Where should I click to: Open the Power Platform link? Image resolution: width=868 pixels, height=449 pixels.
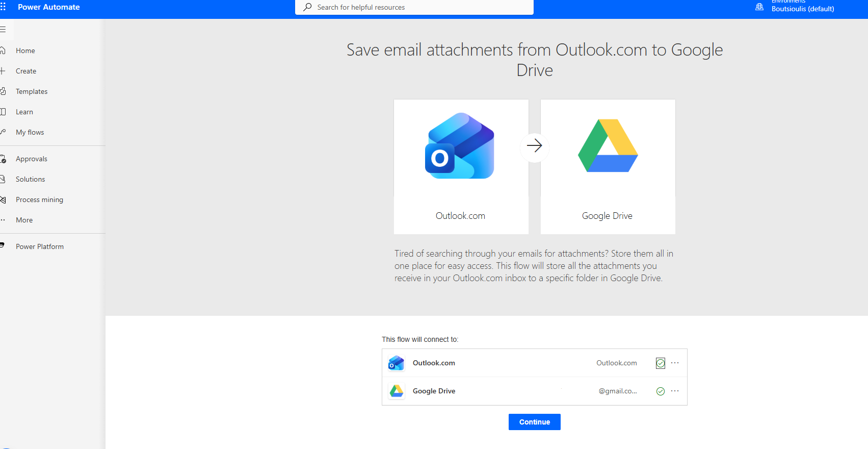coord(40,246)
